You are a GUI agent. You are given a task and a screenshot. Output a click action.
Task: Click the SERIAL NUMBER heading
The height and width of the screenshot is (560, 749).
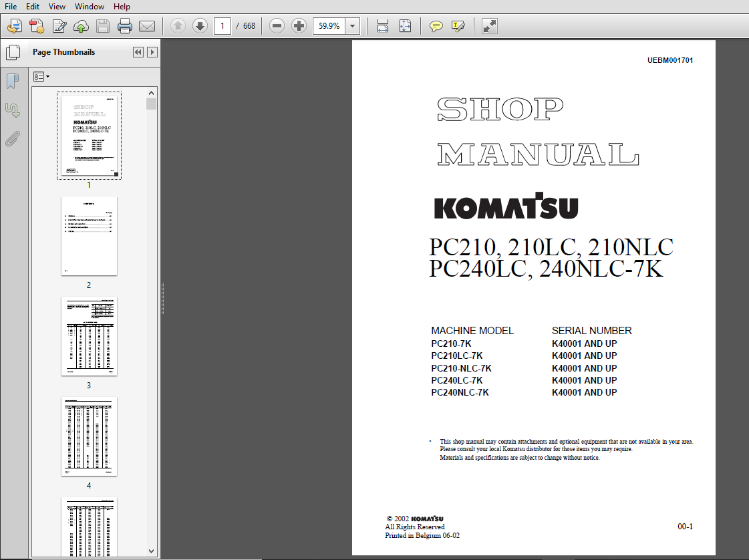click(x=592, y=331)
